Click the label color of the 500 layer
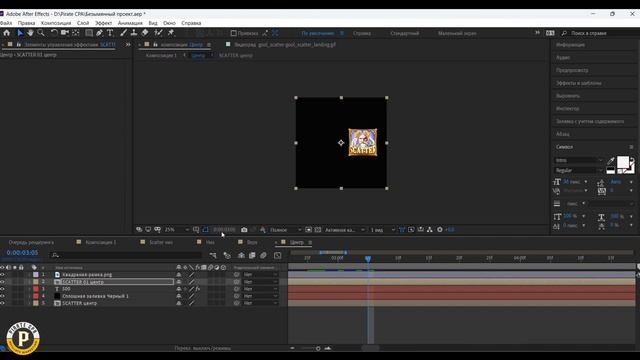 tap(36, 289)
